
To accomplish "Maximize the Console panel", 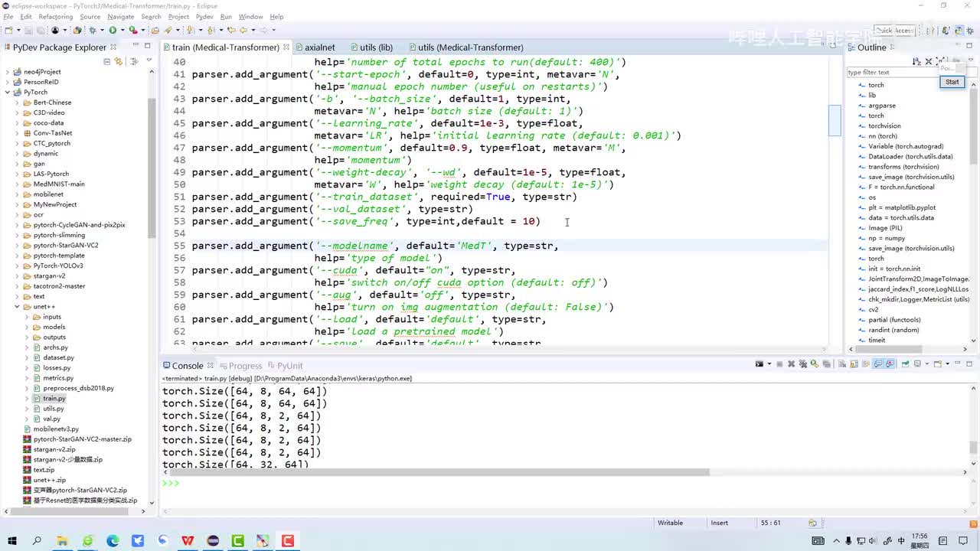I will pos(969,364).
